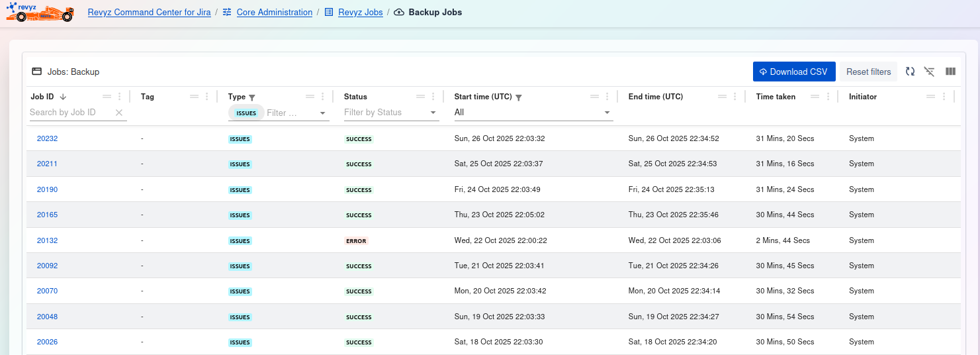The width and height of the screenshot is (980, 355).
Task: Click the clear filters icon in toolbar
Action: [x=930, y=72]
